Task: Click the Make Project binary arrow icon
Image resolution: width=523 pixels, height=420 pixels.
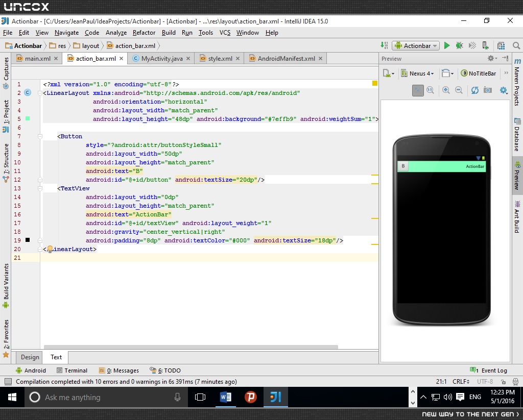Action: pos(384,45)
